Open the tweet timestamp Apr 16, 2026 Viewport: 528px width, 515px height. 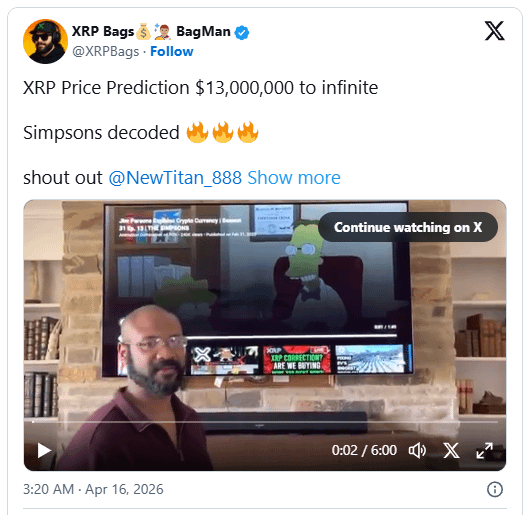point(93,489)
